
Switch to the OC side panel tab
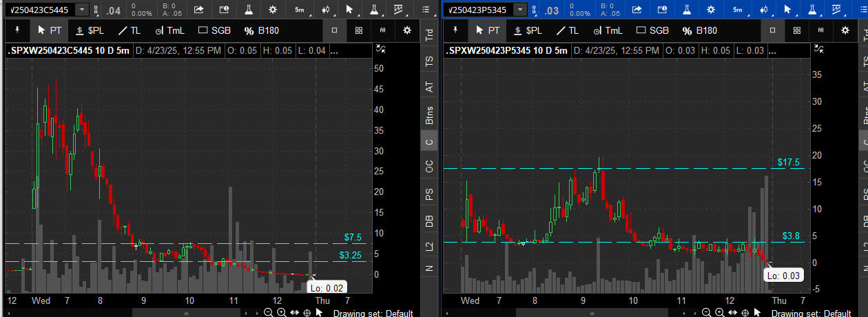(430, 166)
